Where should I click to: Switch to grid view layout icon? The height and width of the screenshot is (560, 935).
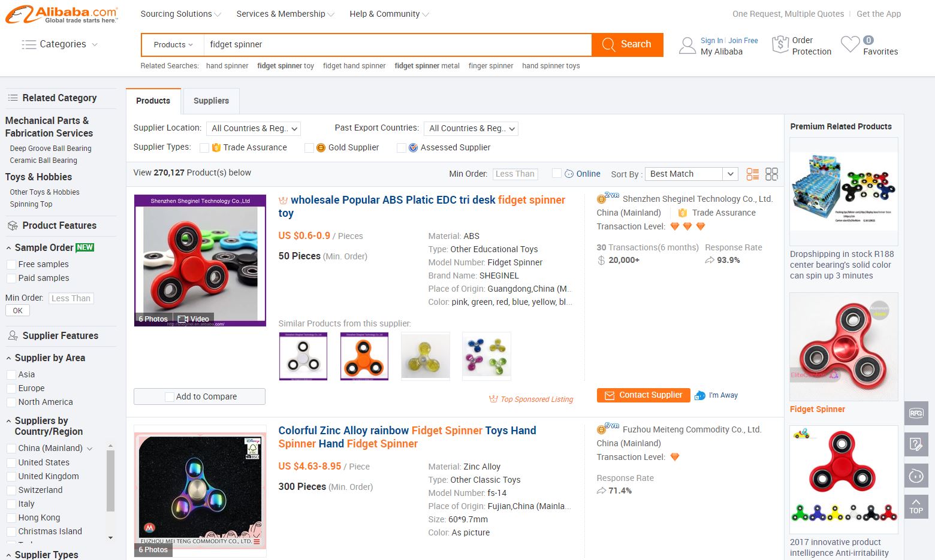771,174
